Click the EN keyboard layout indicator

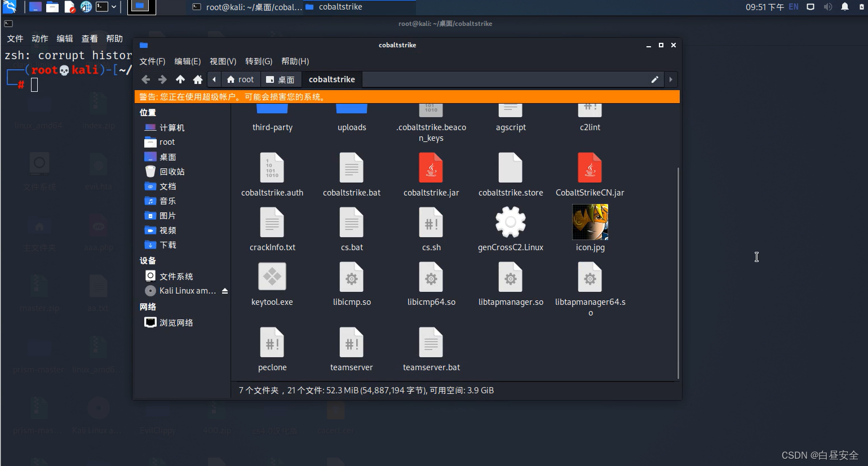[794, 7]
